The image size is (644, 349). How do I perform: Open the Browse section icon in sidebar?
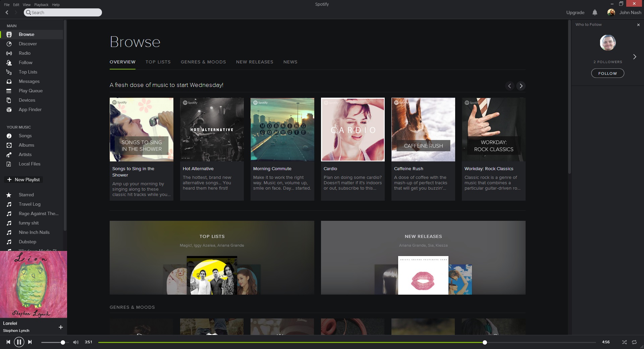[x=9, y=35]
